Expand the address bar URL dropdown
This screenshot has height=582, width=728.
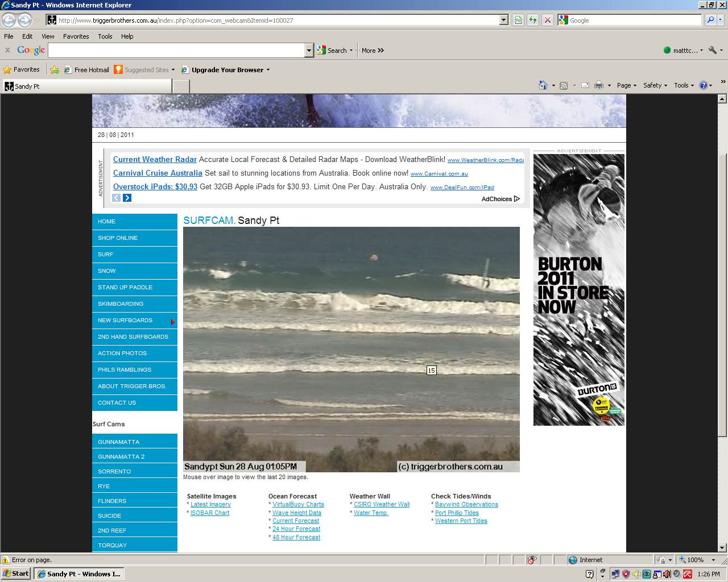(x=503, y=20)
